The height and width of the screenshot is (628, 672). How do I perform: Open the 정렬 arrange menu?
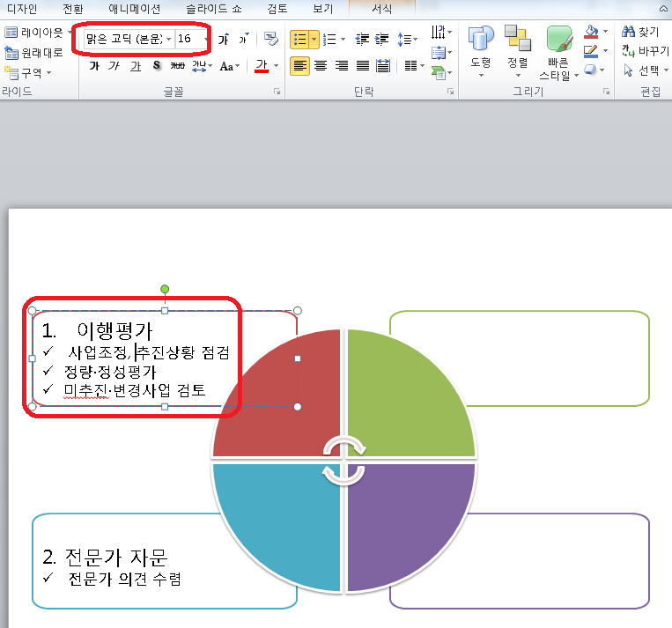click(518, 51)
